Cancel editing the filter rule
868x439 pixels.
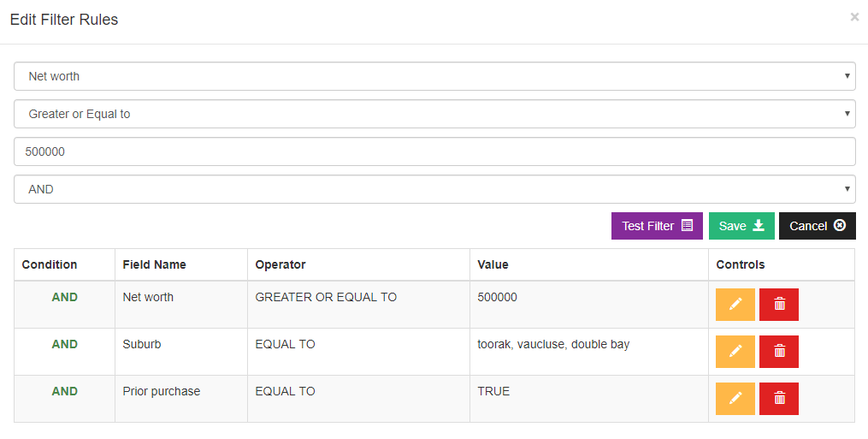pyautogui.click(x=818, y=226)
